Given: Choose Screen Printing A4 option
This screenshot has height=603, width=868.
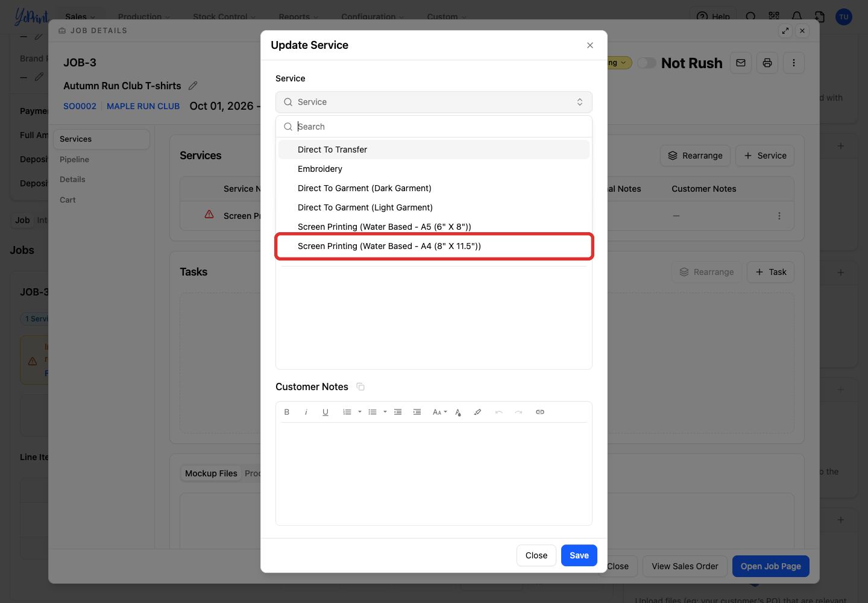Looking at the screenshot, I should (434, 246).
